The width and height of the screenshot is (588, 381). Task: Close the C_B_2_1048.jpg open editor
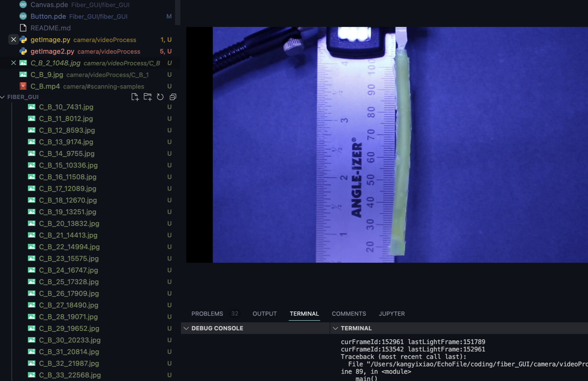(13, 63)
